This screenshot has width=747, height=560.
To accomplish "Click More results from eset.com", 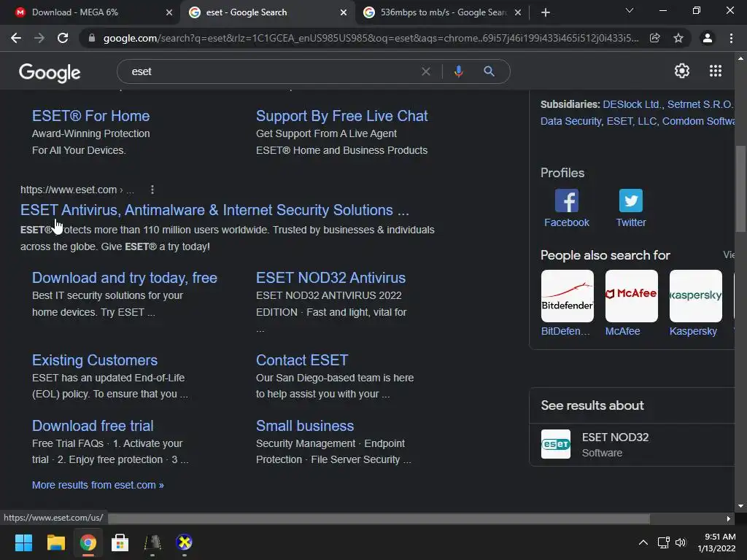I will [x=98, y=485].
